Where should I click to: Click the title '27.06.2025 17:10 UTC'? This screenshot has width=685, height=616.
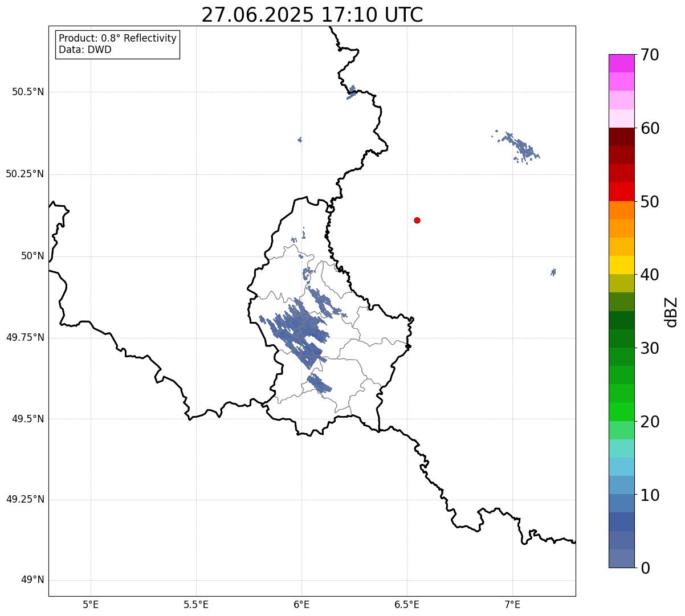[x=312, y=14]
